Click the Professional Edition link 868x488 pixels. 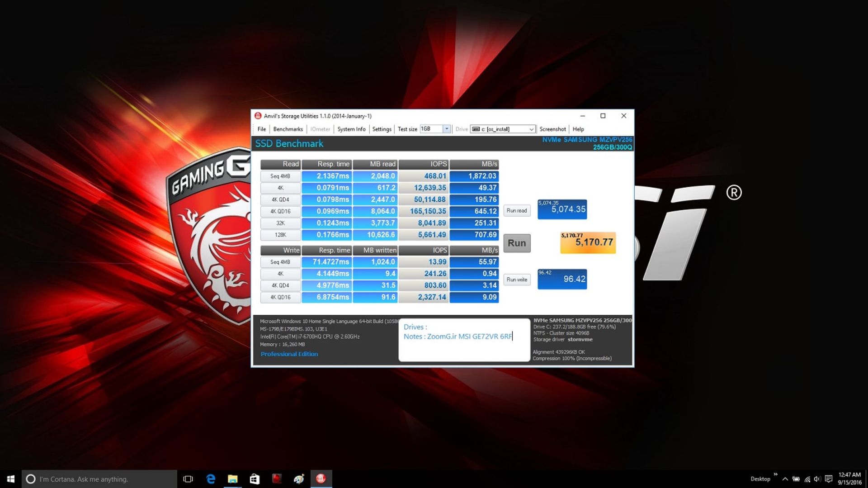click(289, 354)
